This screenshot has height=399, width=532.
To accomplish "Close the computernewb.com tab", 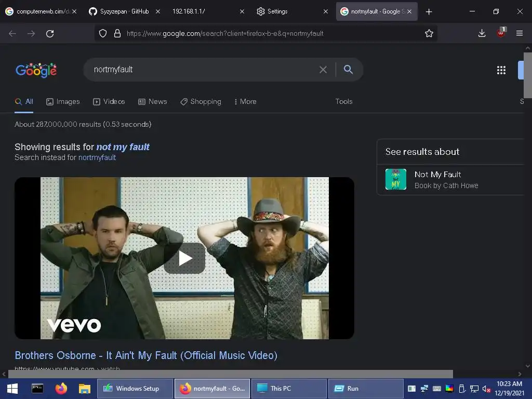I will [x=74, y=11].
